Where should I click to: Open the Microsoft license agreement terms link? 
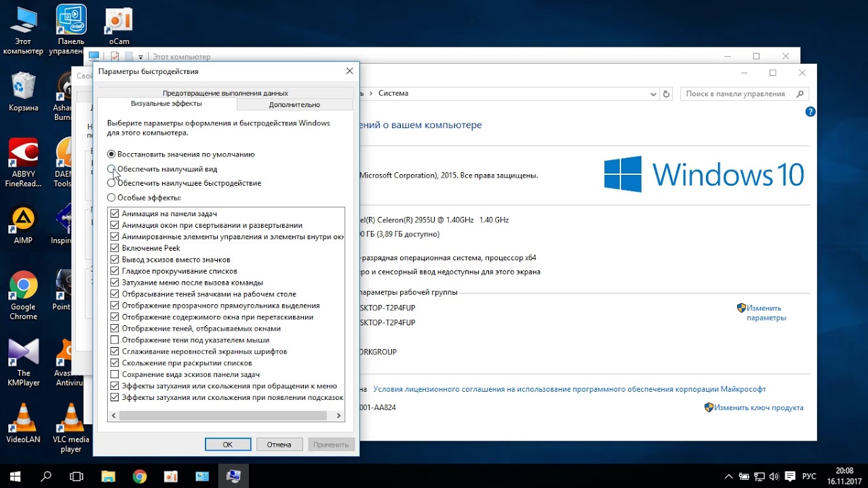570,389
